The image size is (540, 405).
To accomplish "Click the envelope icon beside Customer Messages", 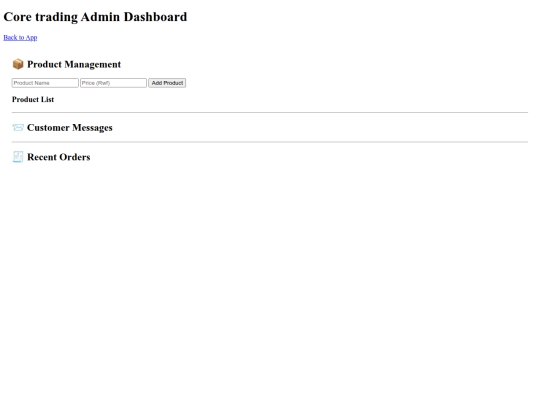I will (18, 128).
